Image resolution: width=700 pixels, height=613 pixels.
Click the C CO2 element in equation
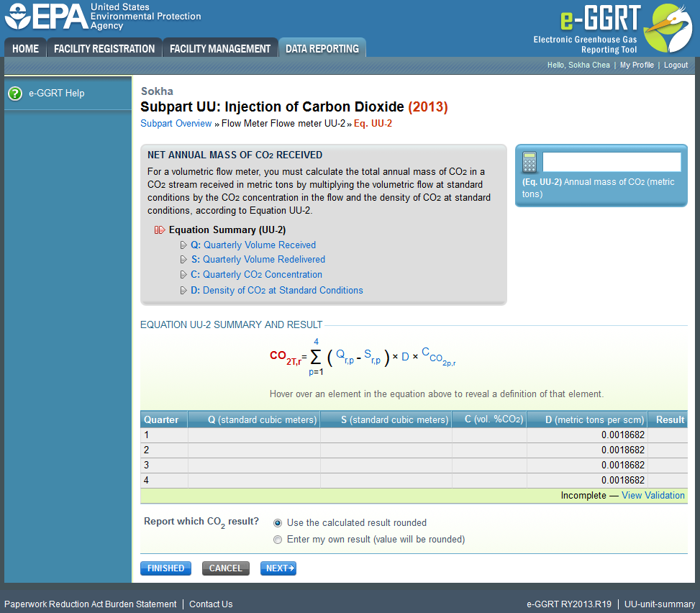[x=438, y=356]
